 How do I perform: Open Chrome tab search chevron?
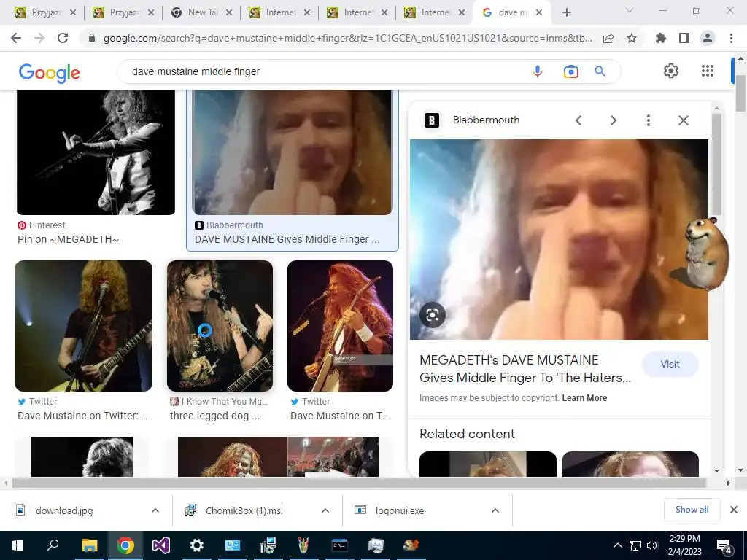point(629,10)
